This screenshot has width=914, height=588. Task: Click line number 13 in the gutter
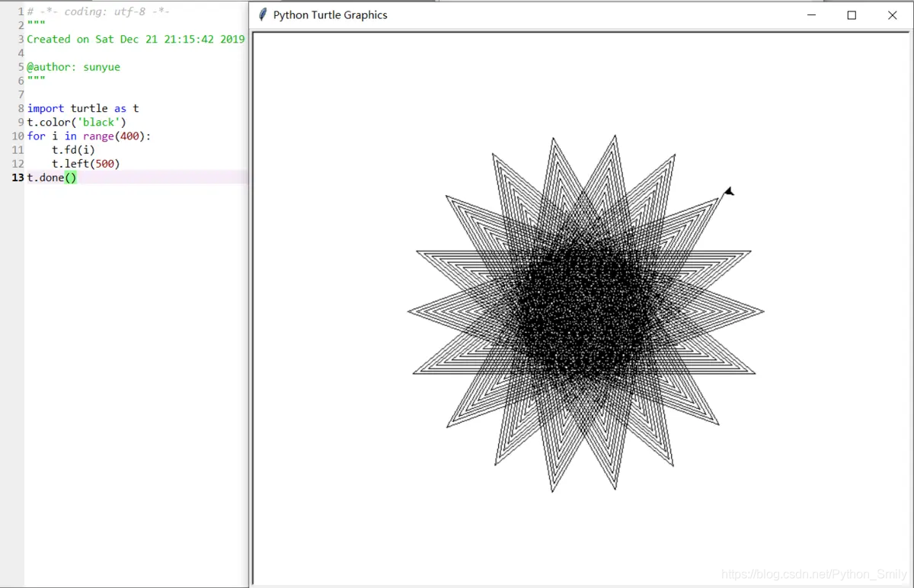click(18, 177)
